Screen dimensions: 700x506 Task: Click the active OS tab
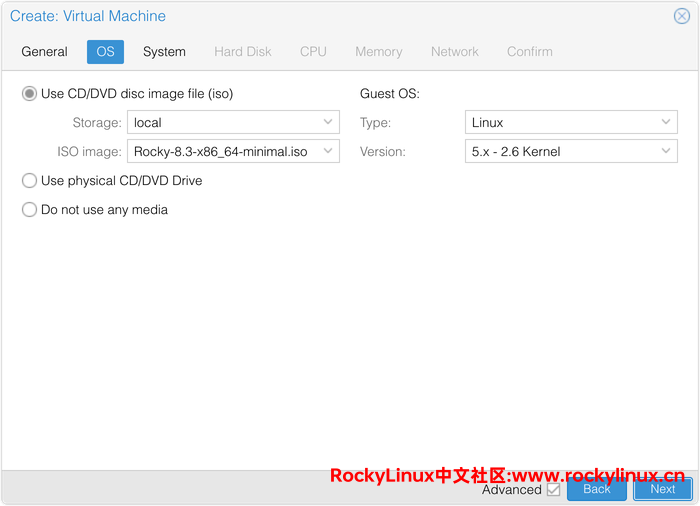105,52
